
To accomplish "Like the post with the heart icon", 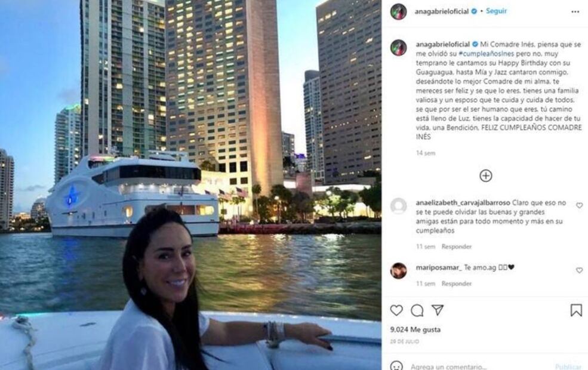I will tap(396, 310).
